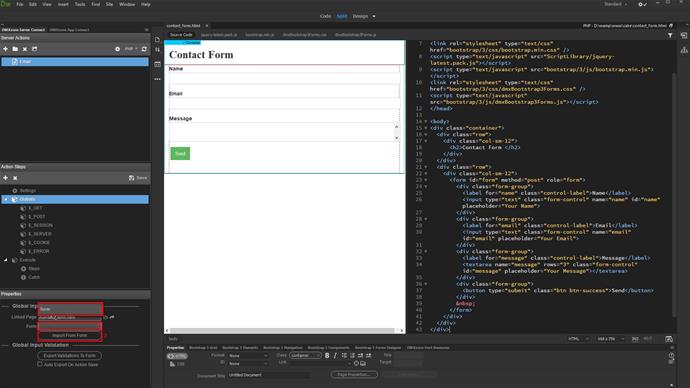This screenshot has height=388, width=690.
Task: Select the Source Code related-file tab
Action: (181, 35)
